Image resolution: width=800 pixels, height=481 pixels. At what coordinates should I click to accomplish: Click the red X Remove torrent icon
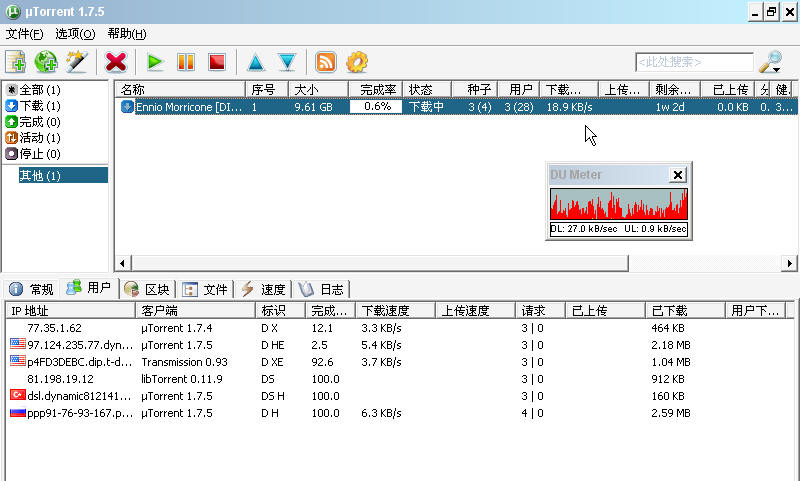[x=116, y=62]
